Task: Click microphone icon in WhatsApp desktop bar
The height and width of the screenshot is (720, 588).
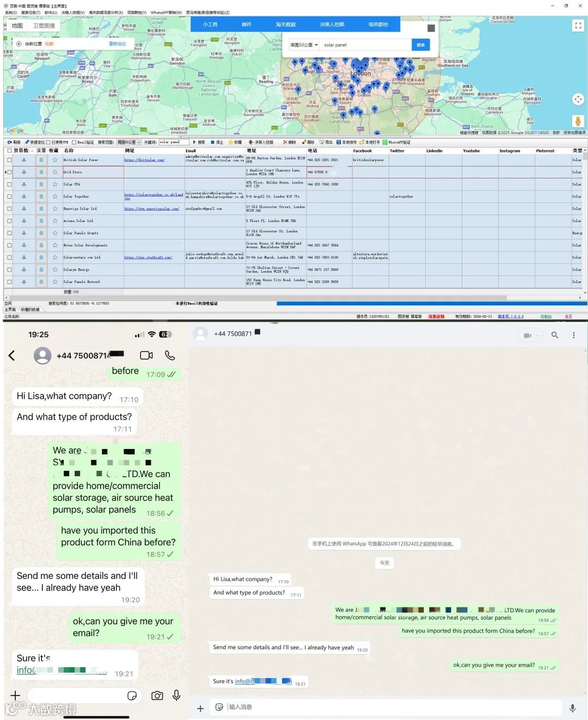Action: tap(572, 708)
